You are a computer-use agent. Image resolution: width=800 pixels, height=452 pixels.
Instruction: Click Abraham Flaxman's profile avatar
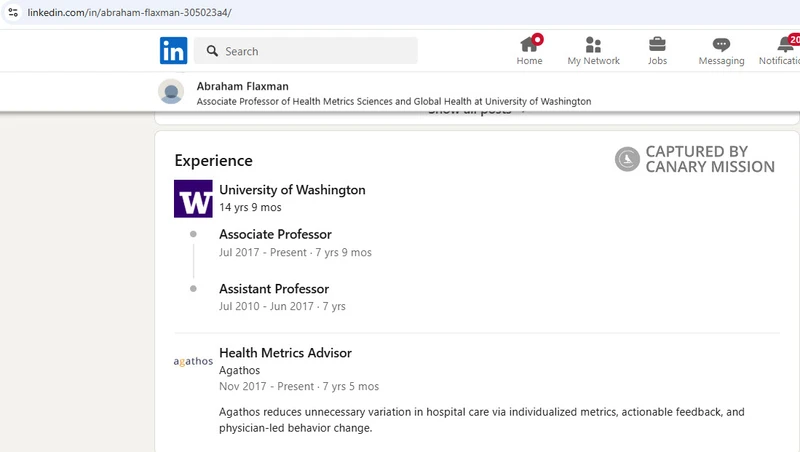[x=171, y=92]
